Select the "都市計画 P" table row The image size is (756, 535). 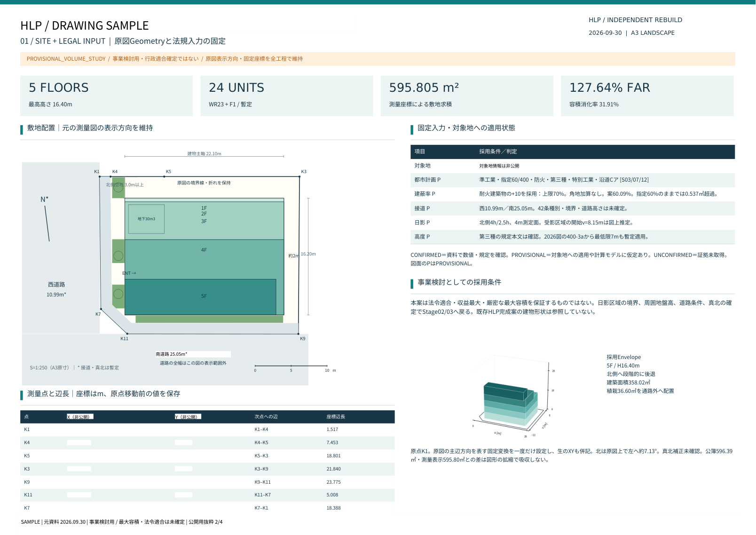tap(573, 180)
